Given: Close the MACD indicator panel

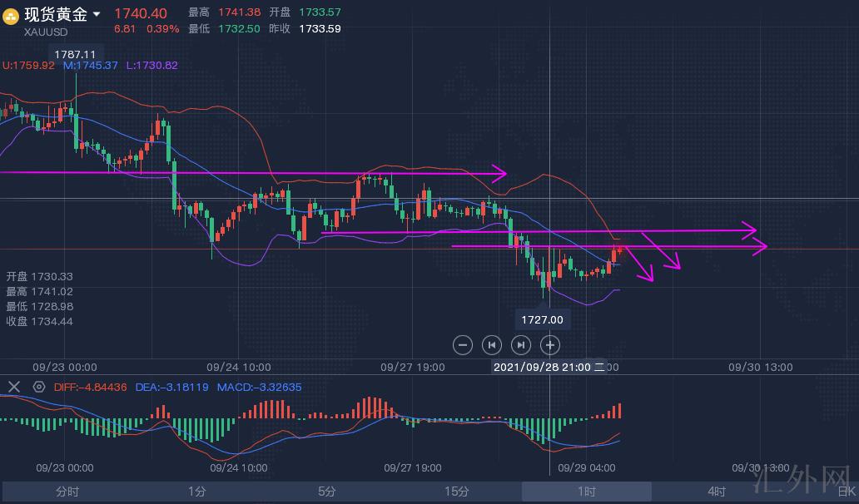Looking at the screenshot, I should coord(14,387).
